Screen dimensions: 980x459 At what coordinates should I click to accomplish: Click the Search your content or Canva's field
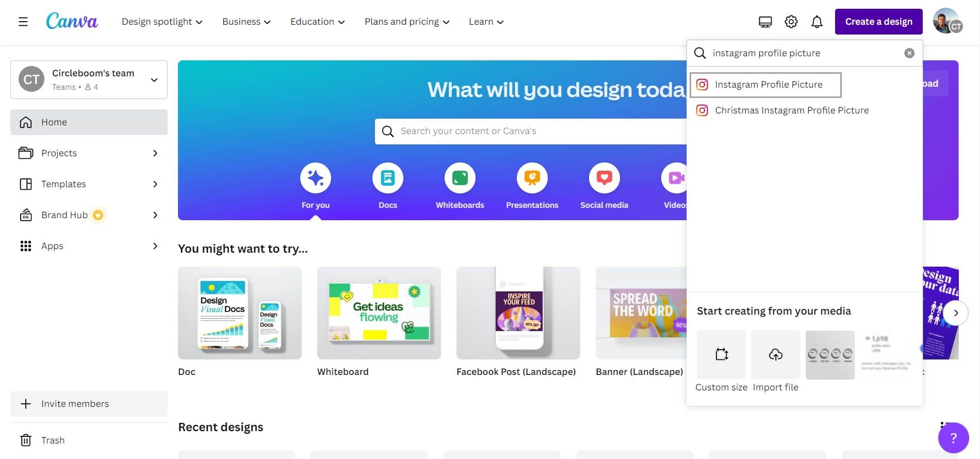pos(531,132)
